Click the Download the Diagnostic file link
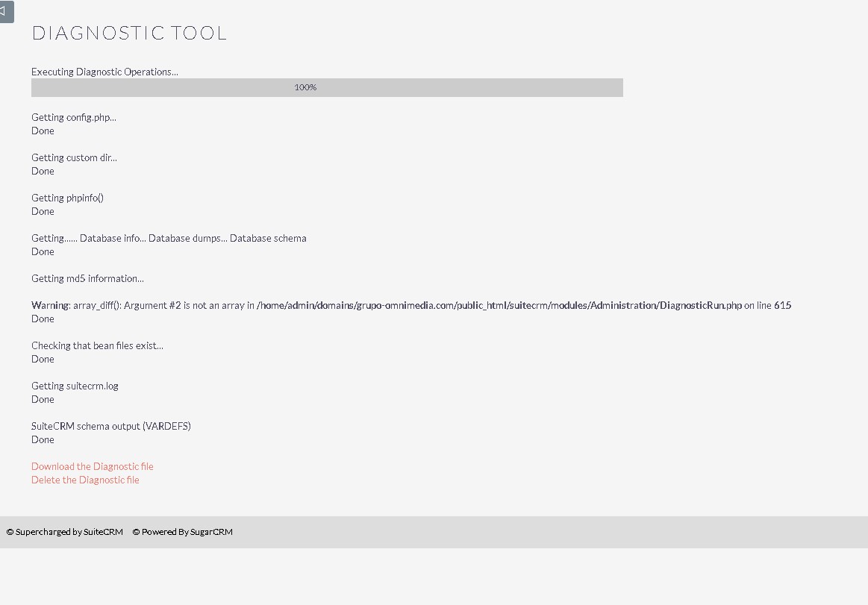Screen dimensions: 868x605 [x=92, y=465]
